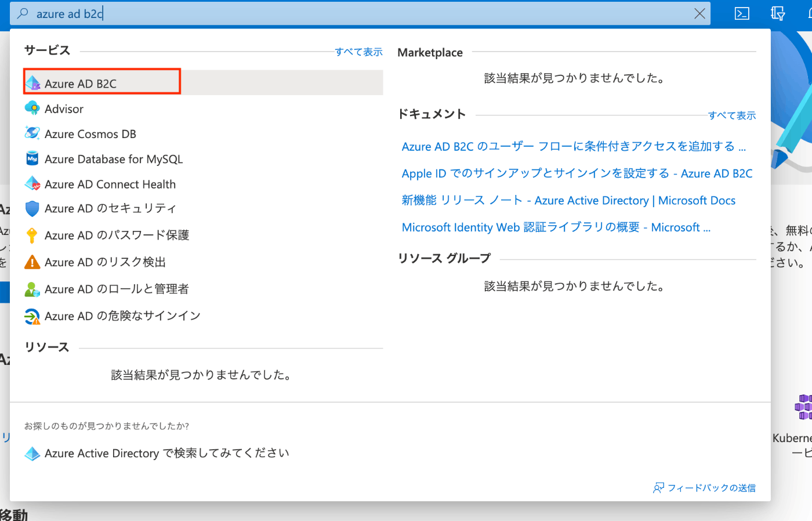Click the feedback person icon
The width and height of the screenshot is (812, 521).
click(x=658, y=488)
